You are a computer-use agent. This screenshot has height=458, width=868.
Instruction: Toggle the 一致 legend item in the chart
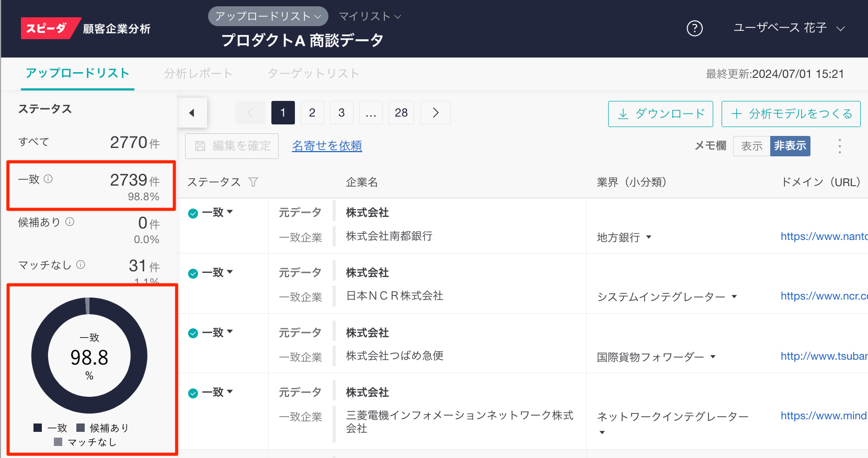pos(51,428)
